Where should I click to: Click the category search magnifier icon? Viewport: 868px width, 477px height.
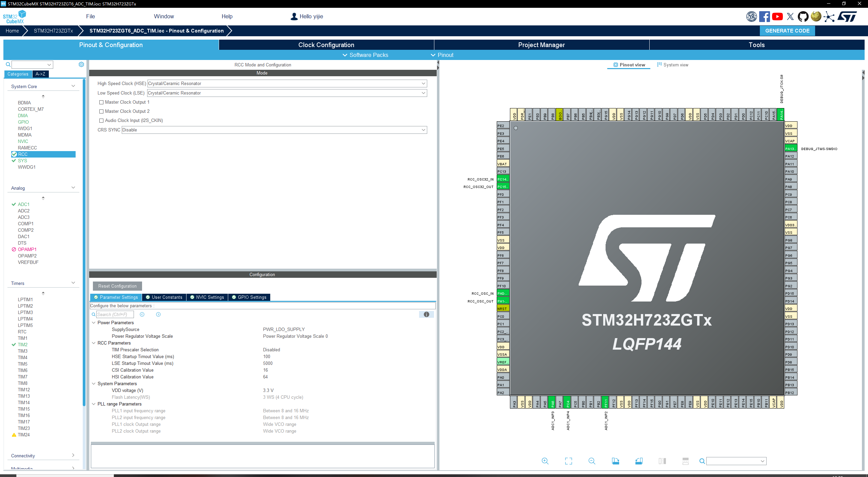tap(8, 64)
